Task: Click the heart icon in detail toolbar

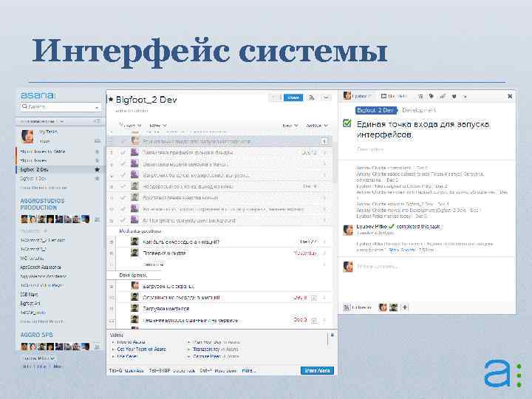Action: click(x=454, y=96)
